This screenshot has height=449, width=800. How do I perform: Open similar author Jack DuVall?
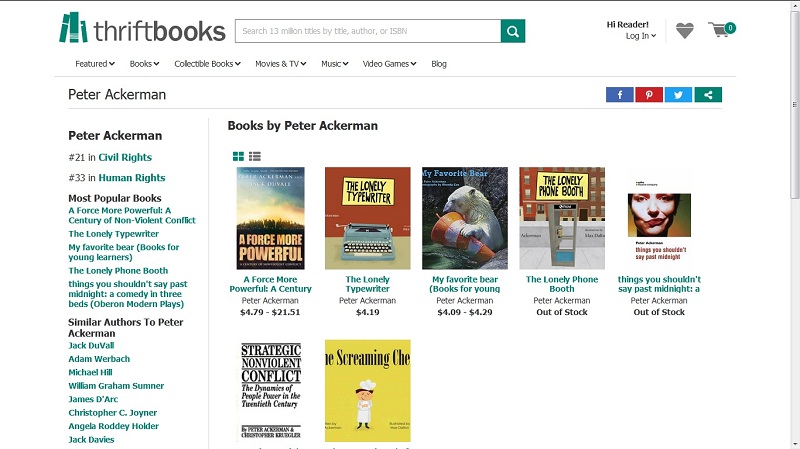click(x=91, y=345)
